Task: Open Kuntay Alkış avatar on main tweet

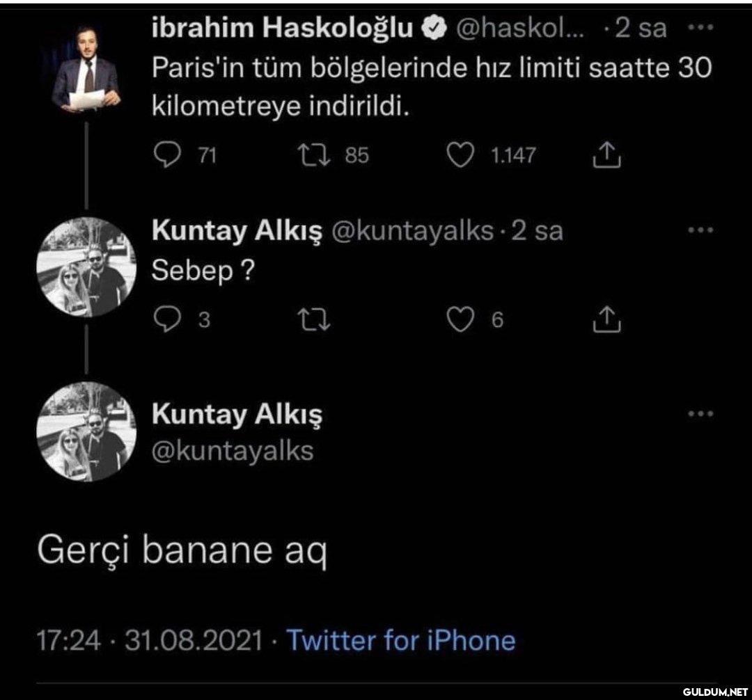Action: (86, 432)
